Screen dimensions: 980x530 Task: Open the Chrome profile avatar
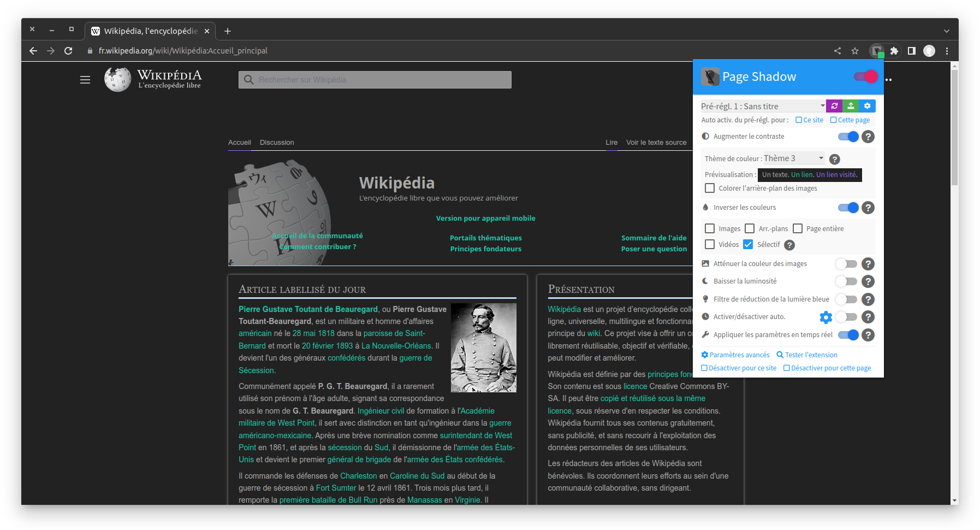[x=929, y=51]
